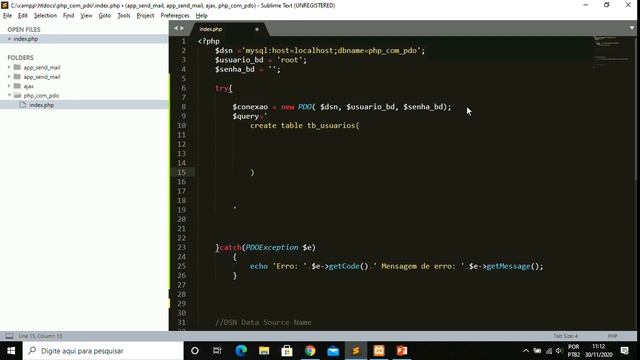Toggle the sidebar panel icon in status bar
This screenshot has width=640, height=360.
pyautogui.click(x=9, y=336)
